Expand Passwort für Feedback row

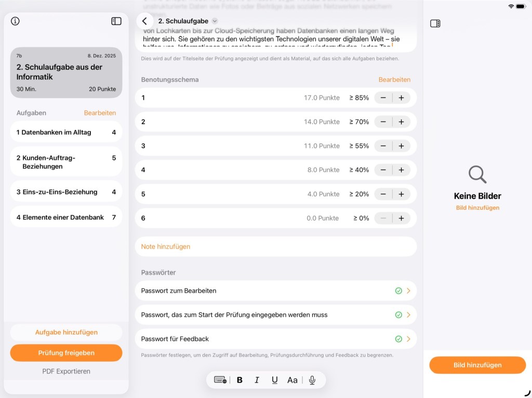tap(408, 339)
